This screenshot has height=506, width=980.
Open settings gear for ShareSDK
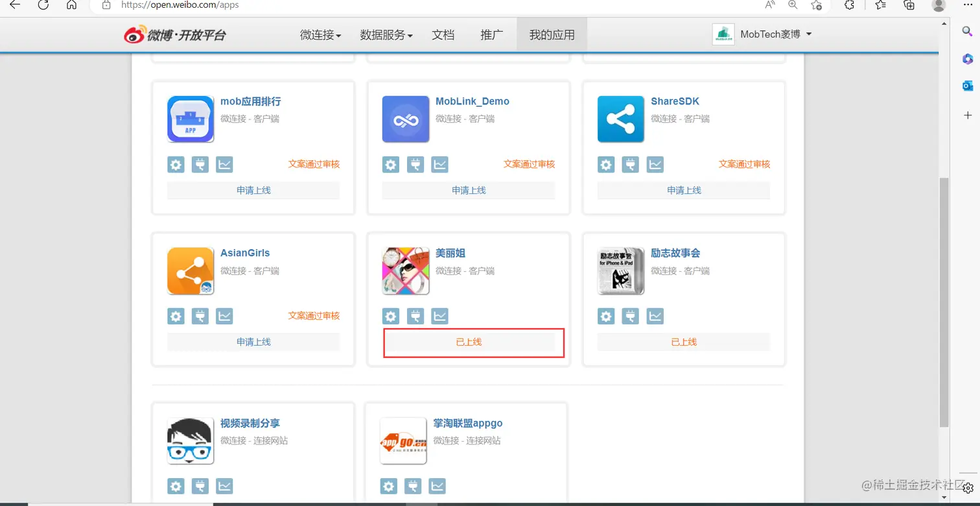click(606, 165)
